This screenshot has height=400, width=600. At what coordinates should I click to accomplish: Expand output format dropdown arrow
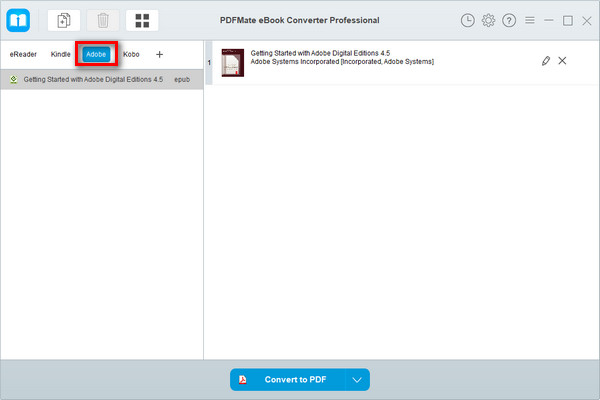pyautogui.click(x=357, y=380)
